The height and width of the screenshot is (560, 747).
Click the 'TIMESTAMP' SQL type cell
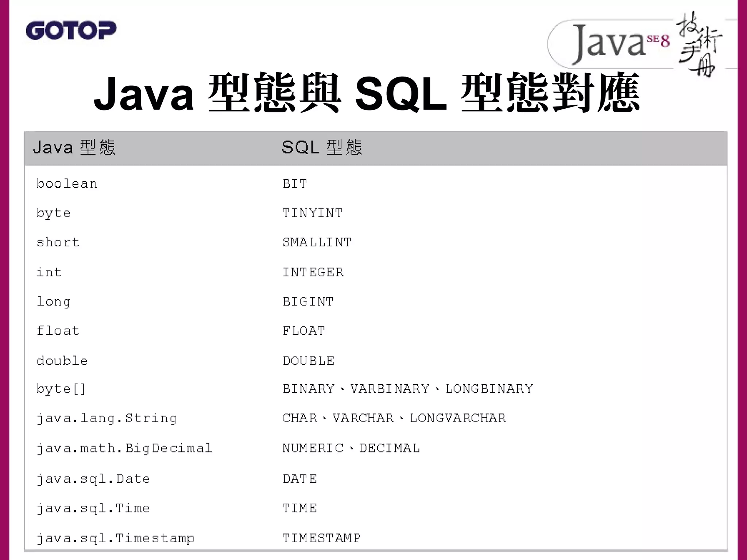(x=322, y=538)
